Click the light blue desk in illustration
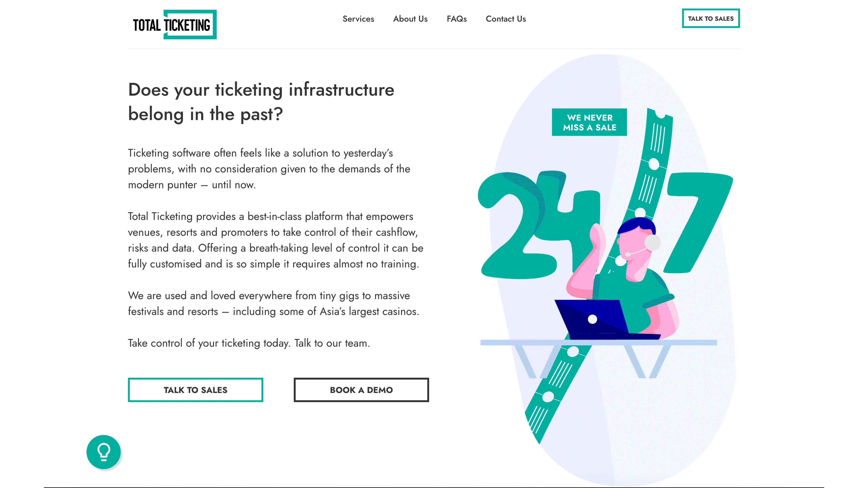 [x=598, y=343]
